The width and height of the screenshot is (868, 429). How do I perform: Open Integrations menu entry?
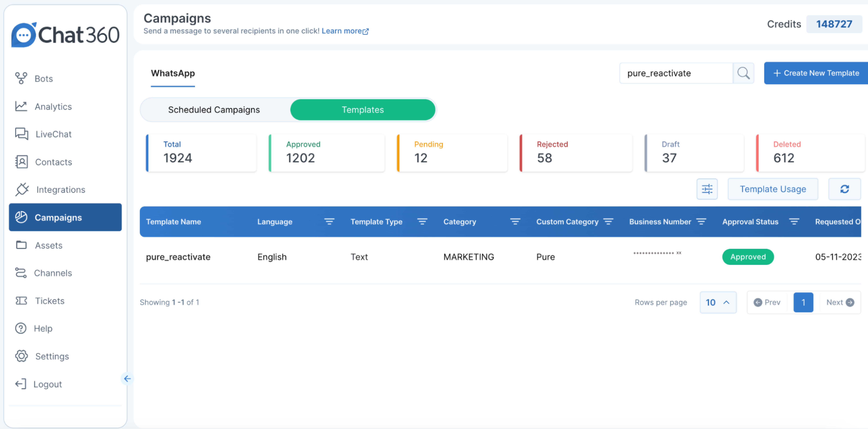tap(61, 190)
